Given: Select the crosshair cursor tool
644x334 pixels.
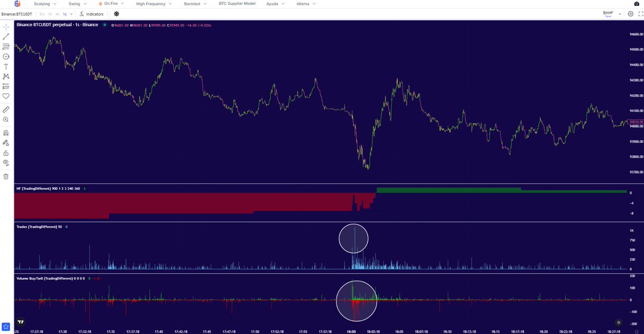Looking at the screenshot, I should pos(6,26).
